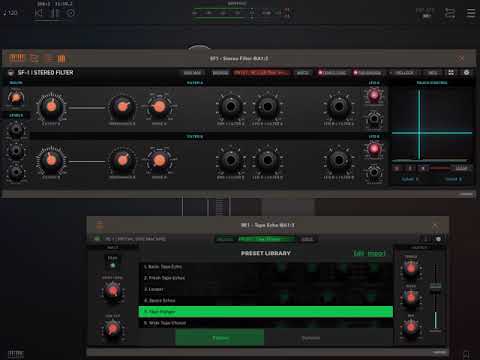
Task: Toggle the LFO B pink button
Action: tap(374, 149)
